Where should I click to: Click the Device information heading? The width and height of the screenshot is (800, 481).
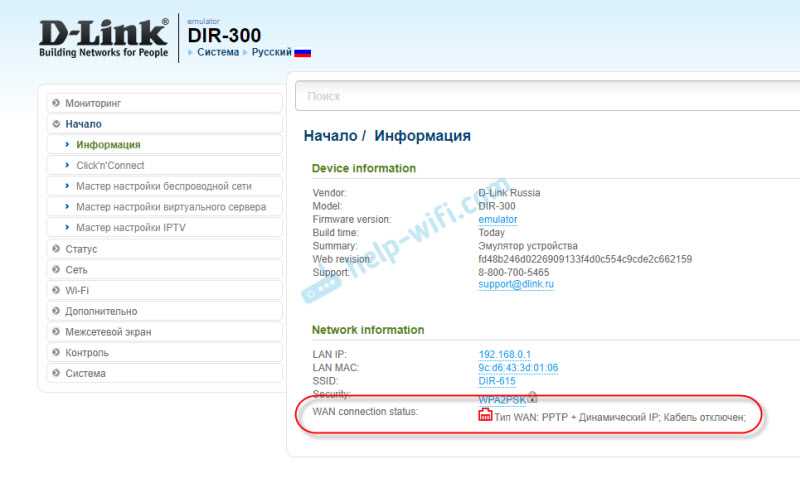tap(364, 168)
